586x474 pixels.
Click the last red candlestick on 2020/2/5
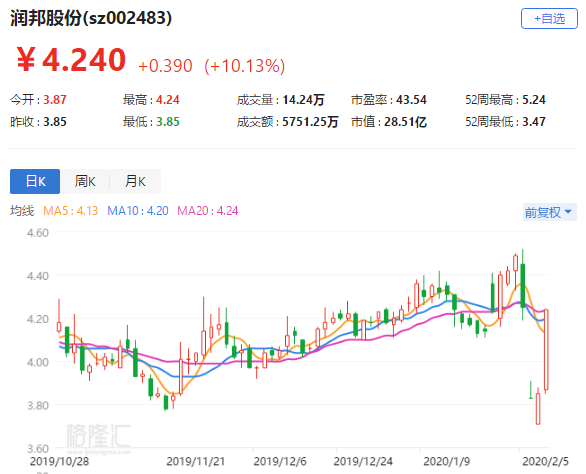pyautogui.click(x=546, y=350)
